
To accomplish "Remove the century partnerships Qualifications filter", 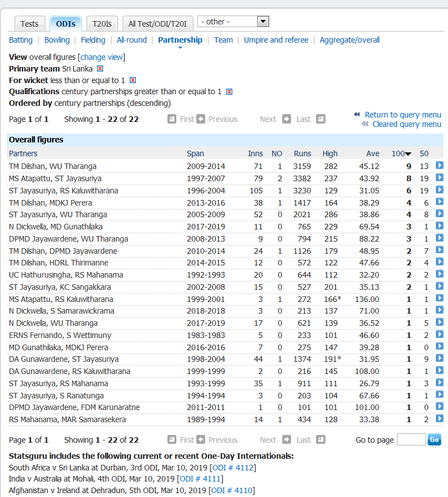I will tap(229, 91).
